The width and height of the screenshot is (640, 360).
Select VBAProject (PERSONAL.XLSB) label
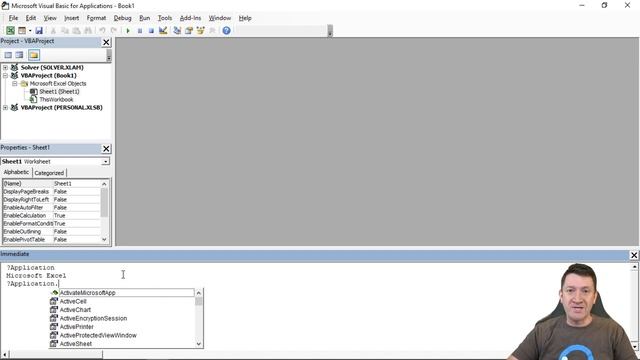click(x=61, y=107)
